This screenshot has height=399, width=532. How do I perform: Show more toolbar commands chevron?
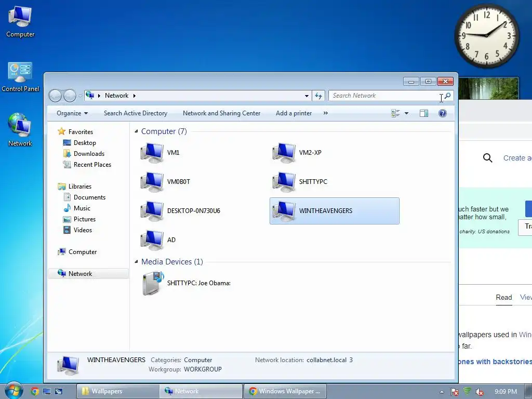click(x=325, y=113)
